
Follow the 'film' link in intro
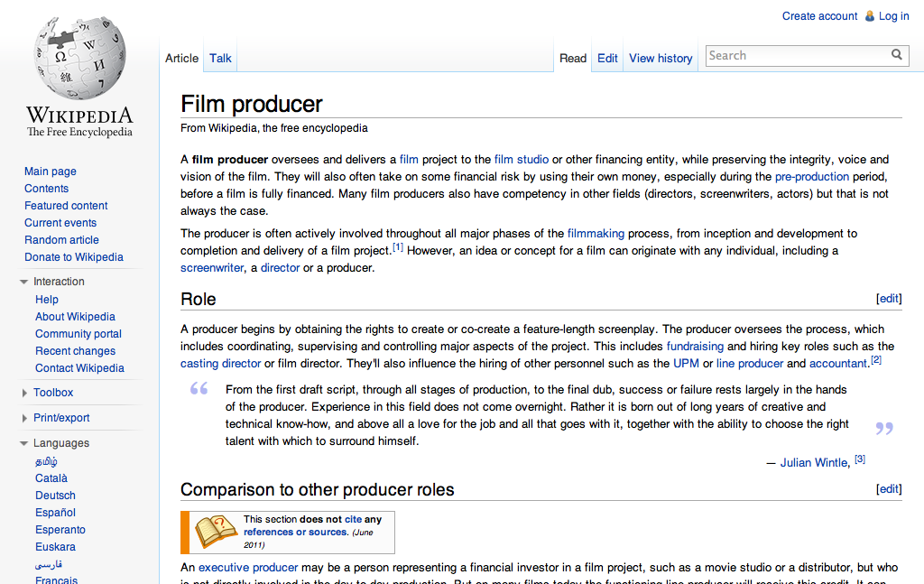pos(409,160)
